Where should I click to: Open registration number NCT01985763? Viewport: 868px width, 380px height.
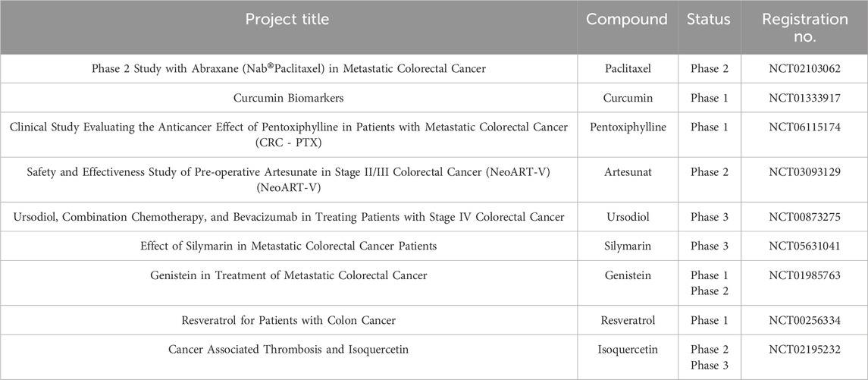point(805,275)
